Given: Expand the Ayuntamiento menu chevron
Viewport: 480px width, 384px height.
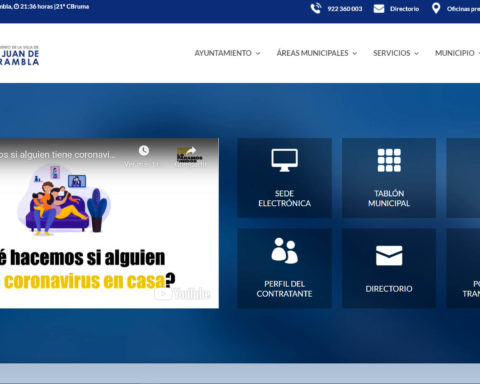Looking at the screenshot, I should 258,53.
